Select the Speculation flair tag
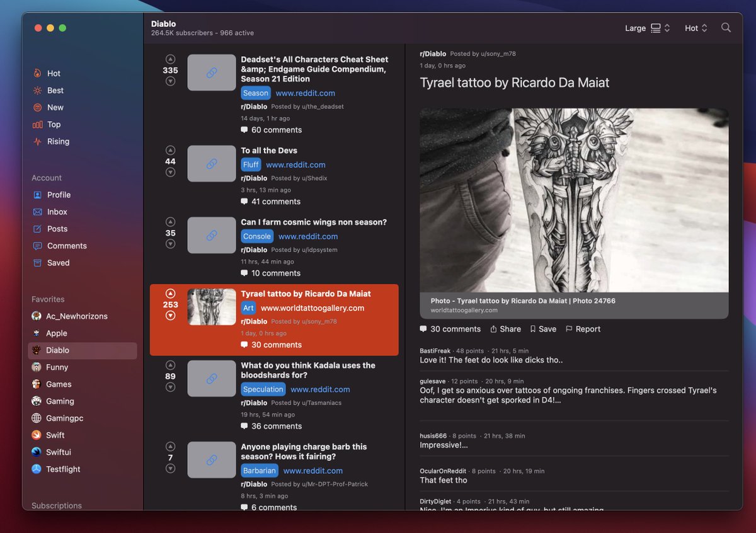 263,389
